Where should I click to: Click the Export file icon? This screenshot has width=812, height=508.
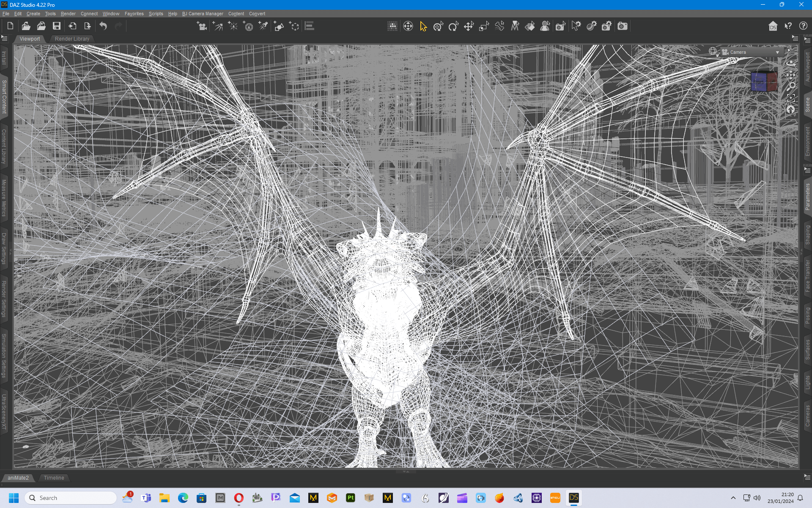(x=88, y=26)
